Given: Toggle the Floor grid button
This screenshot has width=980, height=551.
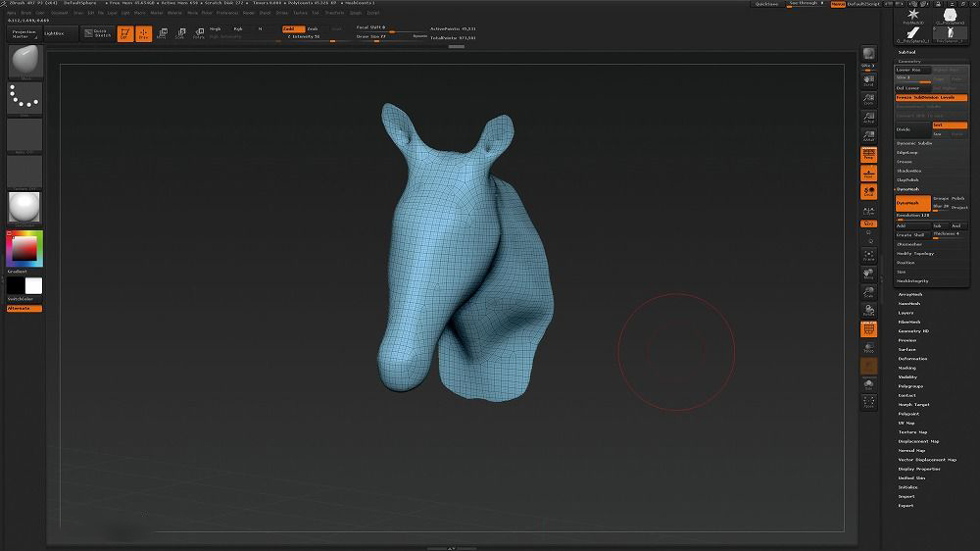Looking at the screenshot, I should click(x=868, y=173).
